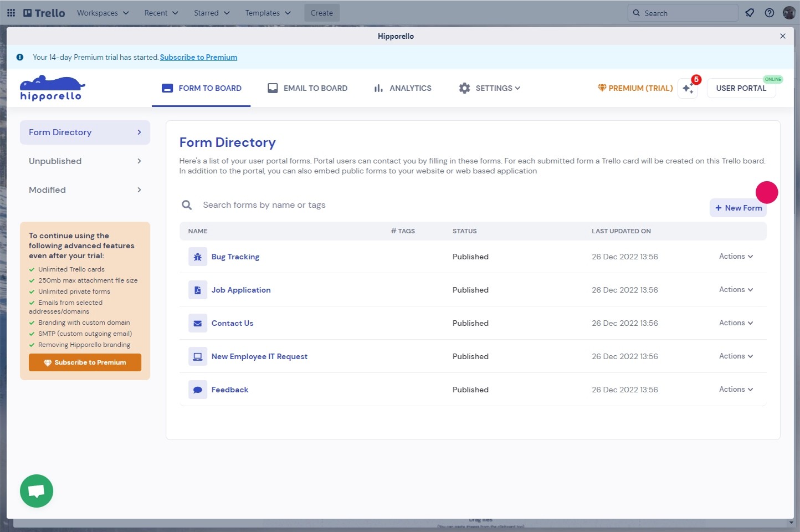Screen dimensions: 800x532
Task: Expand Actions for Feedback
Action: tap(736, 390)
